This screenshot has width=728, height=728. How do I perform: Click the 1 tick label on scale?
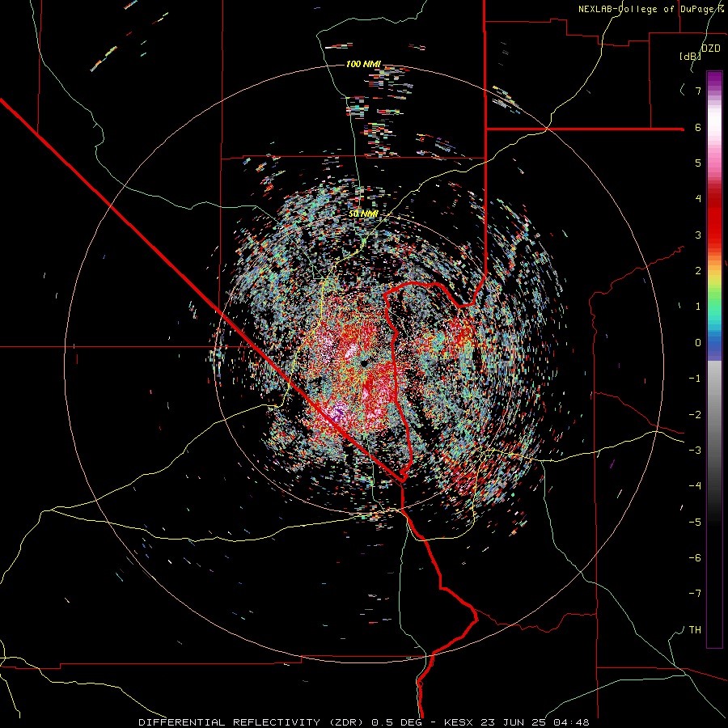[698, 307]
